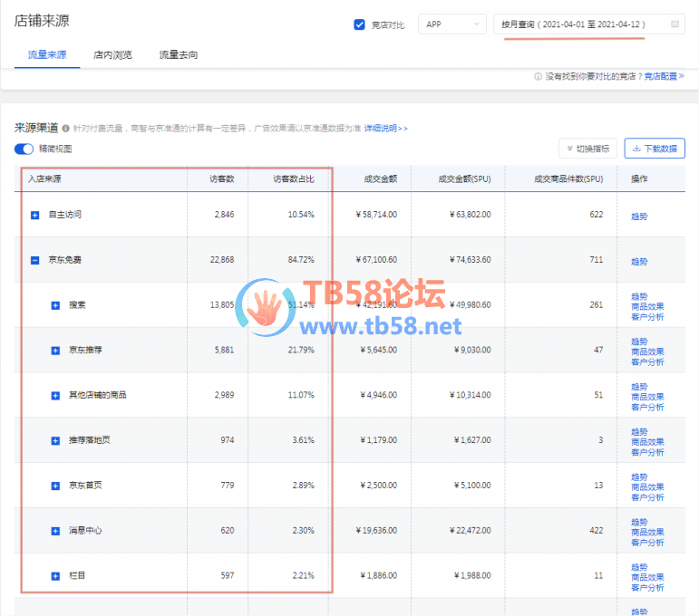Open 客户分析 for the 京东推荐 row
This screenshot has height=616, width=699.
[647, 361]
